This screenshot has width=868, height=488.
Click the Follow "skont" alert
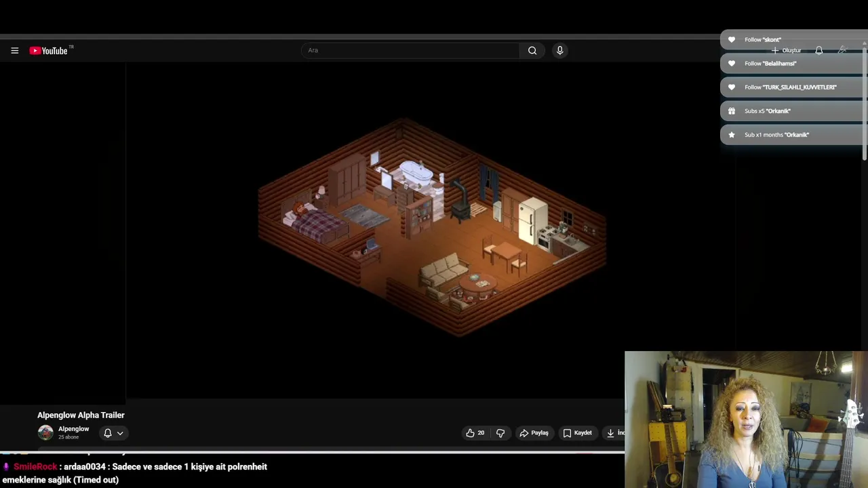click(x=793, y=40)
